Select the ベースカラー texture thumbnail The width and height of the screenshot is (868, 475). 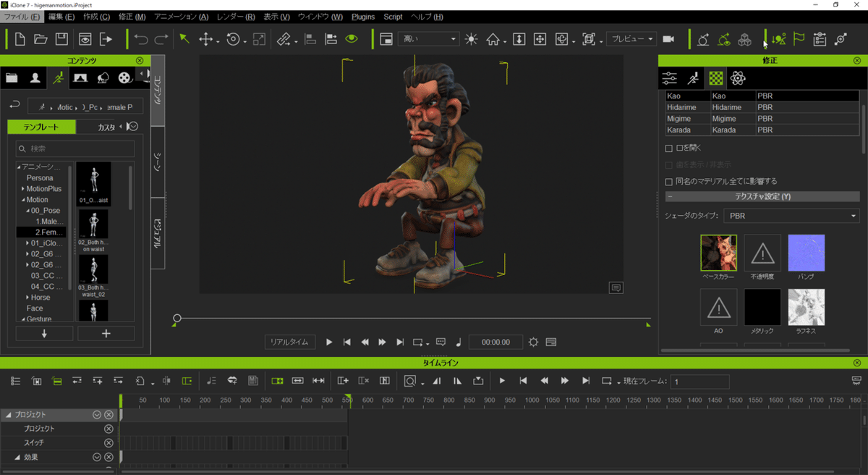[718, 253]
